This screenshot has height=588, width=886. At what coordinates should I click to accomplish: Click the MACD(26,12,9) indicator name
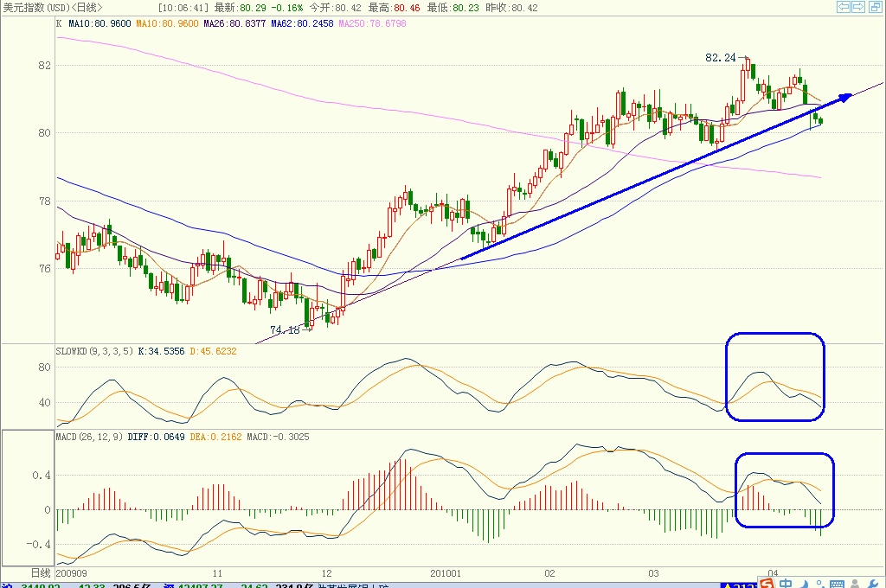[x=89, y=438]
